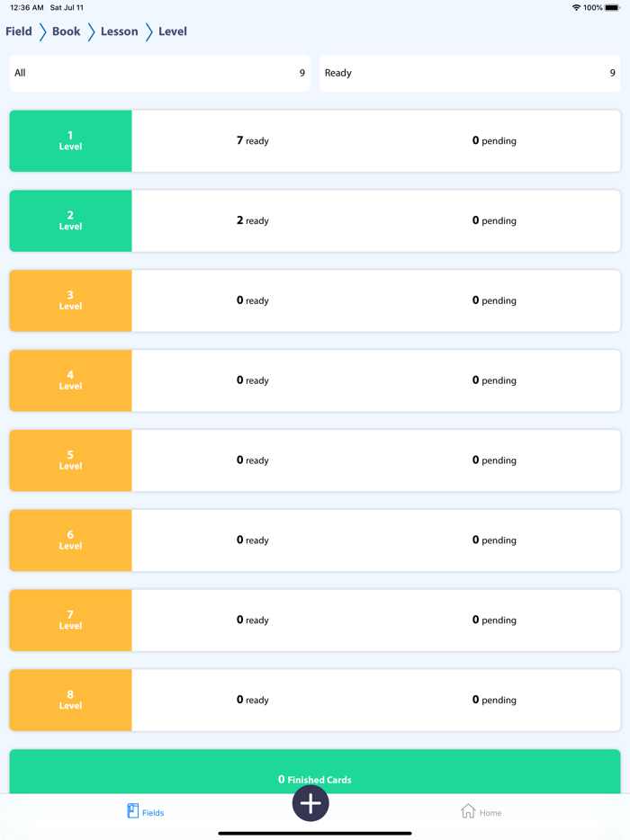
Task: Go back to Field breadcrumb
Action: [x=19, y=31]
